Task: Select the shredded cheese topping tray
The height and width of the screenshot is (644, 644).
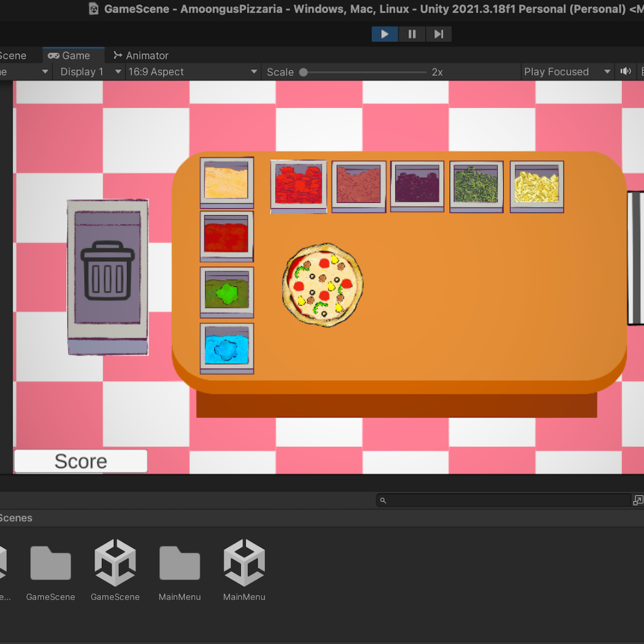Action: [536, 186]
